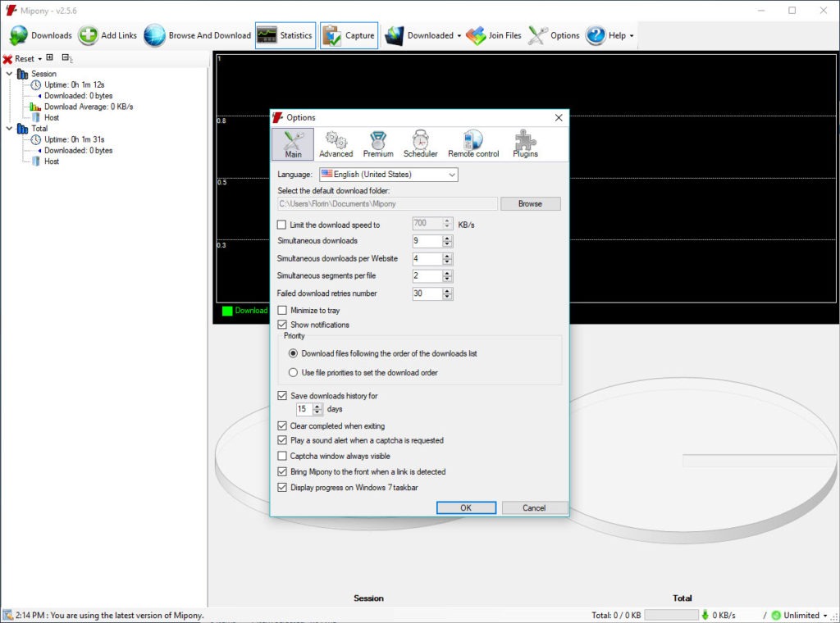Viewport: 840px width, 623px height.
Task: Close the Options dialog with X
Action: click(558, 117)
